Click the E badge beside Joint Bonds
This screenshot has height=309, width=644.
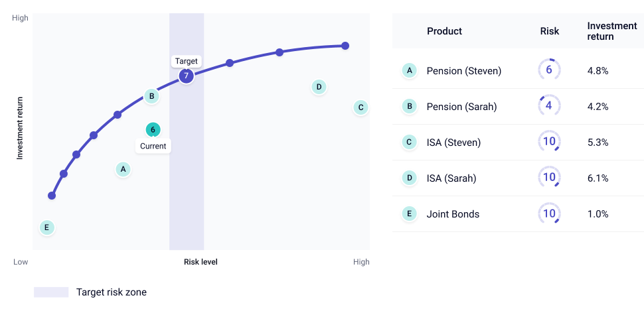click(409, 214)
